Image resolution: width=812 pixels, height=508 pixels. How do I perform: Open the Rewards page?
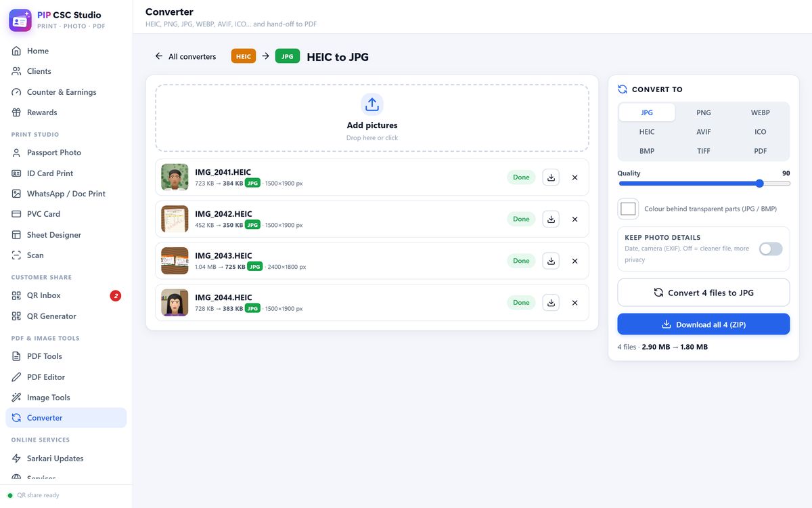pyautogui.click(x=66, y=112)
